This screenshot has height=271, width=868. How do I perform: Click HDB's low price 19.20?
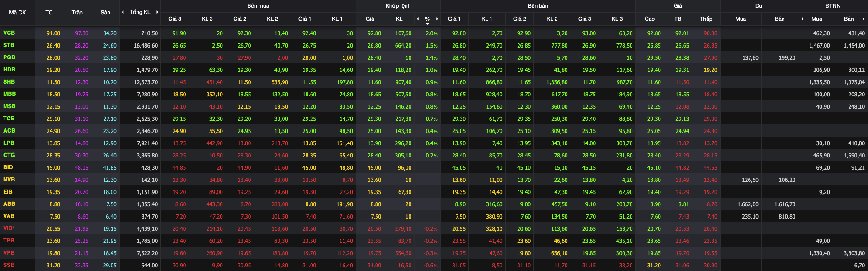[x=711, y=70]
